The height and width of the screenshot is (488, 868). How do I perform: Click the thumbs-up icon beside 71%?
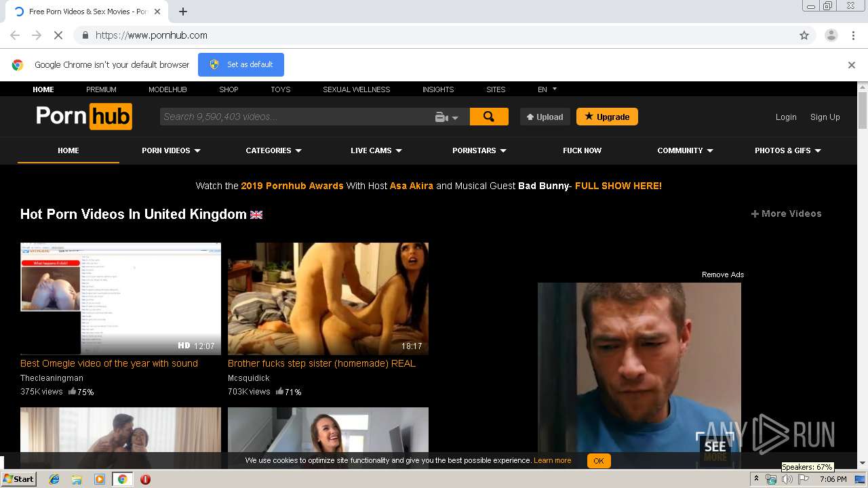(x=279, y=391)
